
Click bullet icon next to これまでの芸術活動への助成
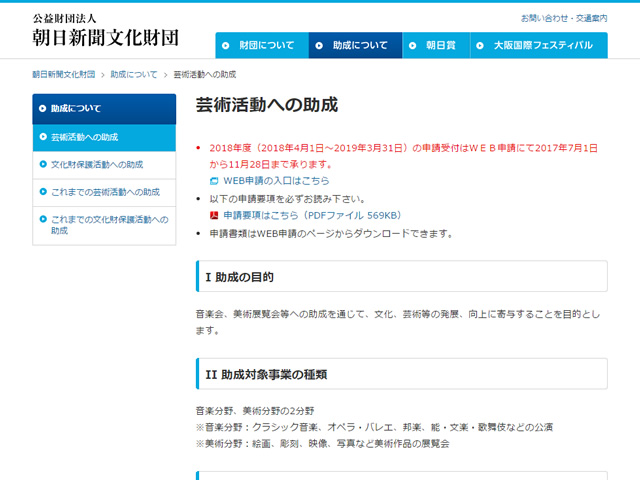(x=43, y=191)
